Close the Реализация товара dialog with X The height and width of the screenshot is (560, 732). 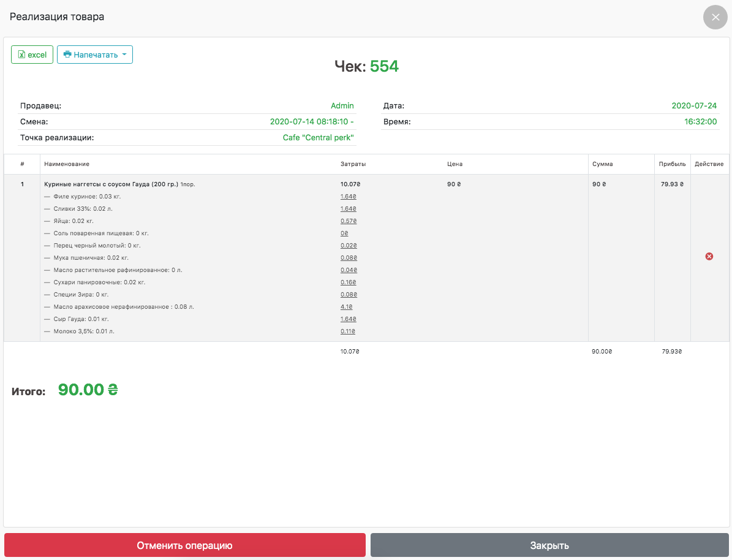click(715, 17)
